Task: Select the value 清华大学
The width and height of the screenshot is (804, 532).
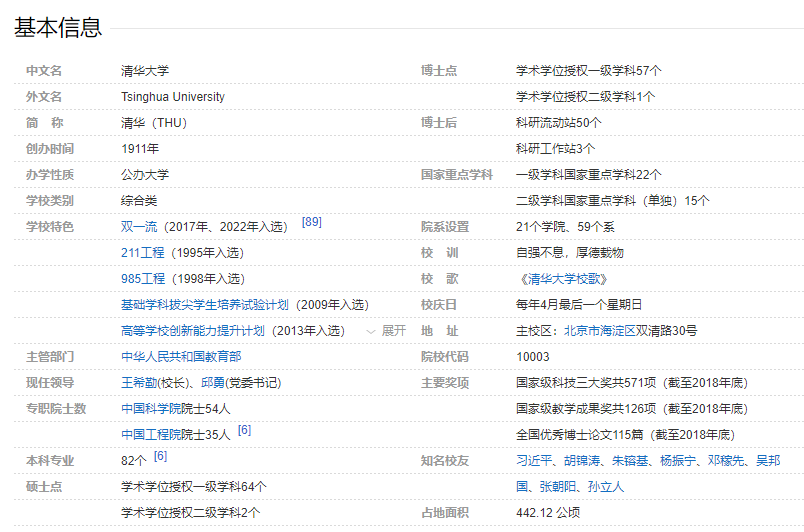Action: coord(145,71)
